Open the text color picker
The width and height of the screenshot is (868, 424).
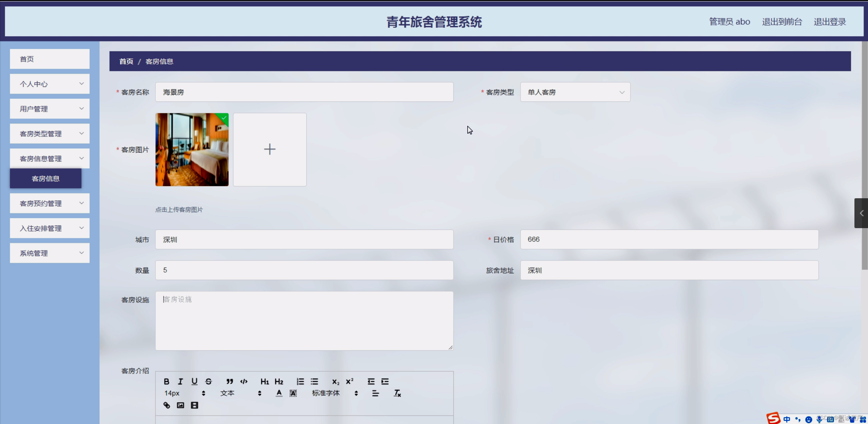tap(279, 393)
